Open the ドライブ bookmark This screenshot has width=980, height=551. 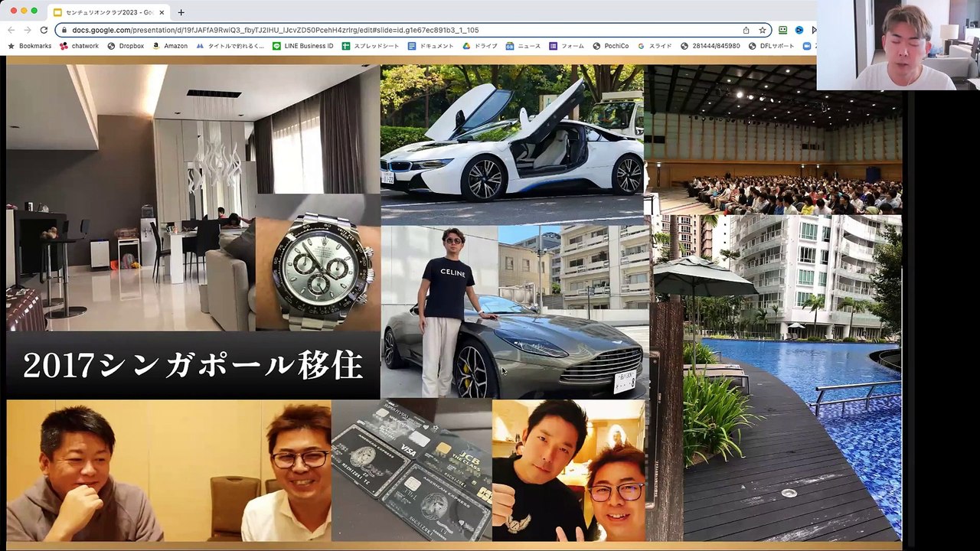pyautogui.click(x=480, y=46)
